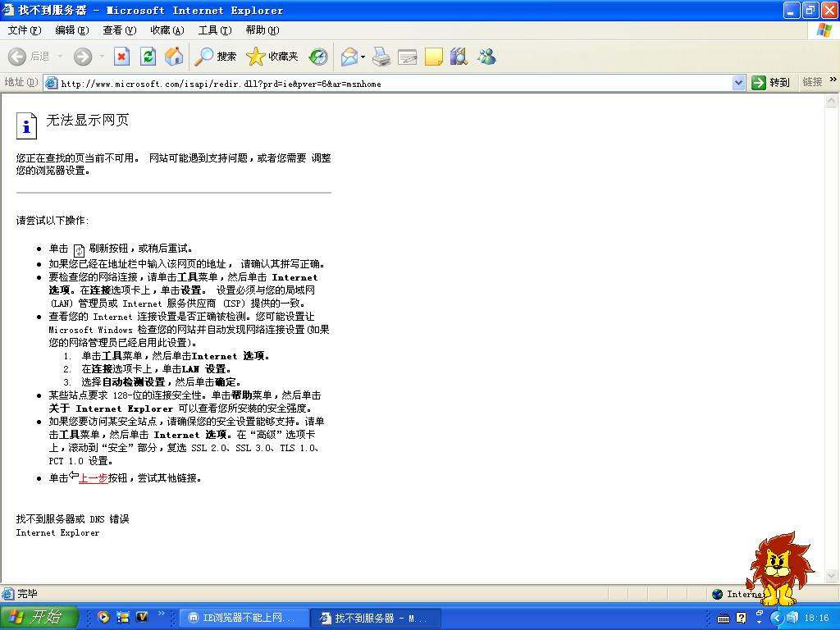Click the Stop loading icon
The image size is (840, 630).
pyautogui.click(x=121, y=57)
